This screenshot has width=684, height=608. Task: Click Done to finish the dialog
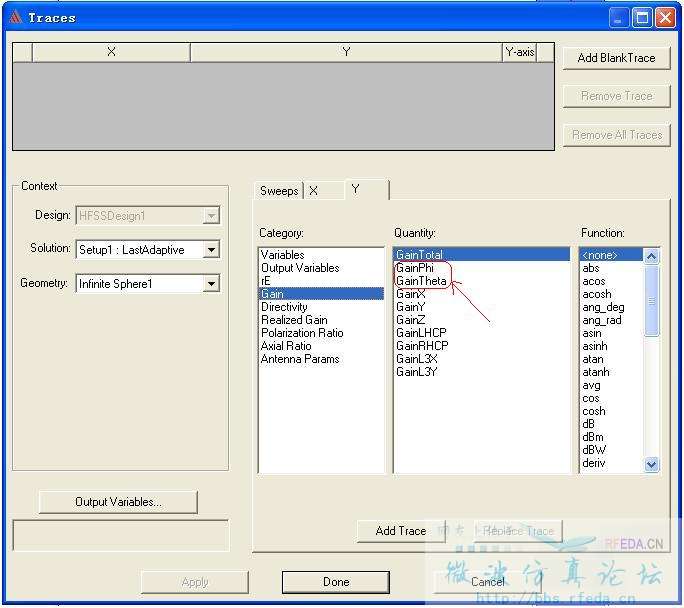click(336, 582)
